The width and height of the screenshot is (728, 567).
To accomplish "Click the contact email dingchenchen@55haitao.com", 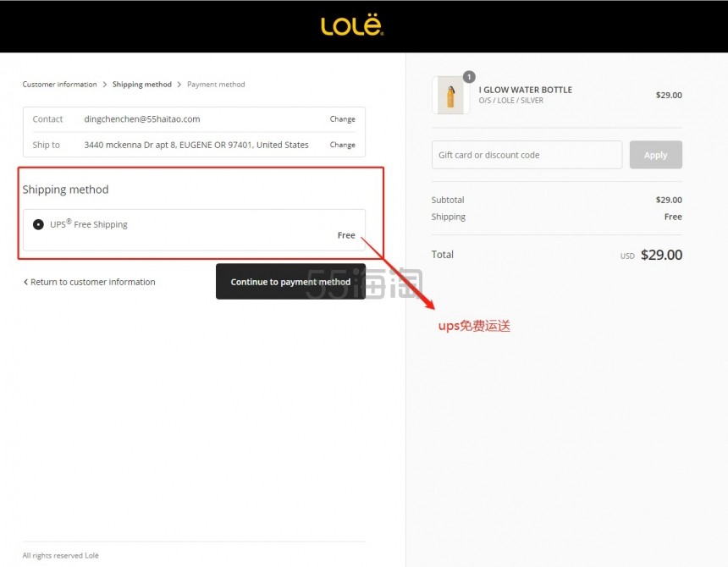I will click(x=142, y=119).
